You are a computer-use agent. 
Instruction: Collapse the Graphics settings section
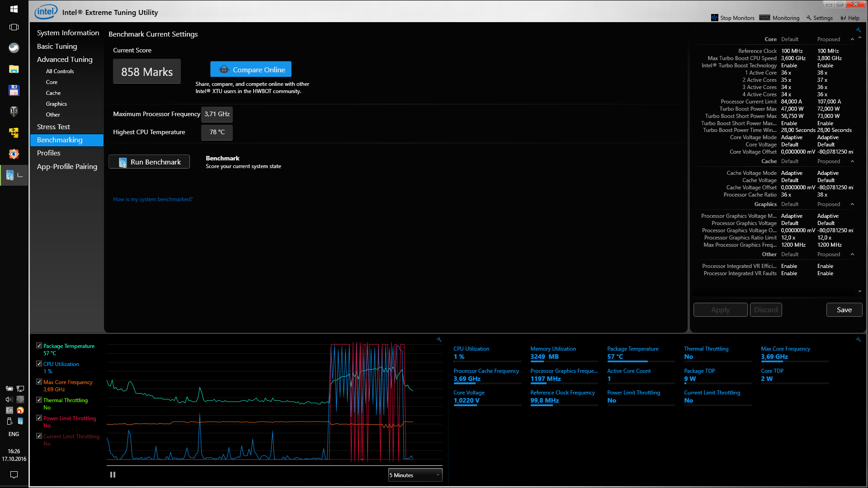pyautogui.click(x=852, y=204)
